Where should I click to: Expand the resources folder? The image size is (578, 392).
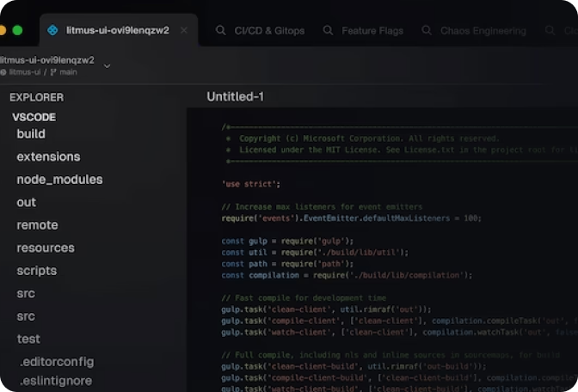point(46,248)
